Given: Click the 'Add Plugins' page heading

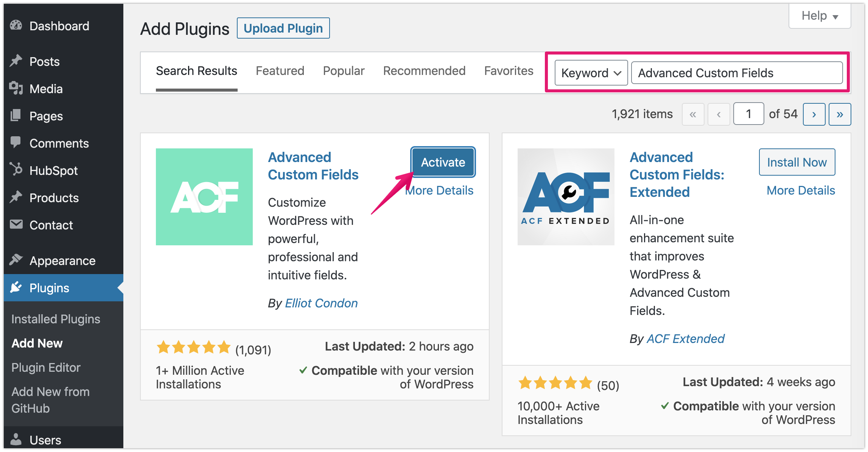Looking at the screenshot, I should tap(185, 29).
